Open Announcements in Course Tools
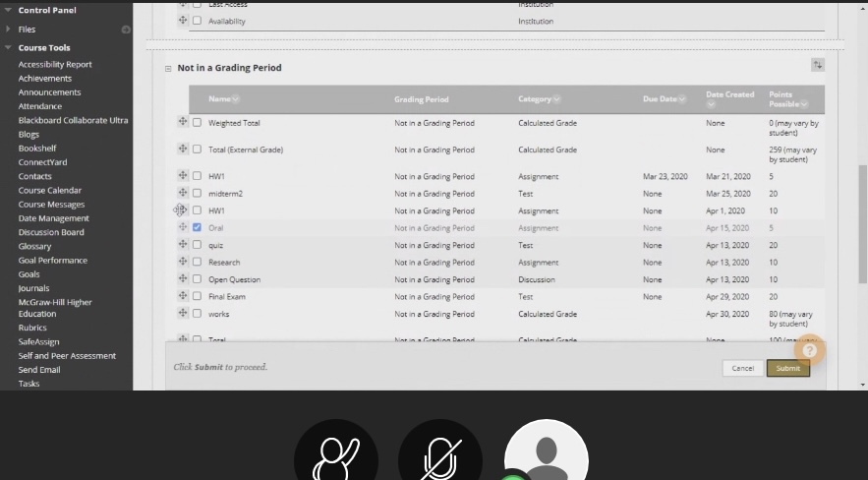This screenshot has height=480, width=868. coord(49,91)
